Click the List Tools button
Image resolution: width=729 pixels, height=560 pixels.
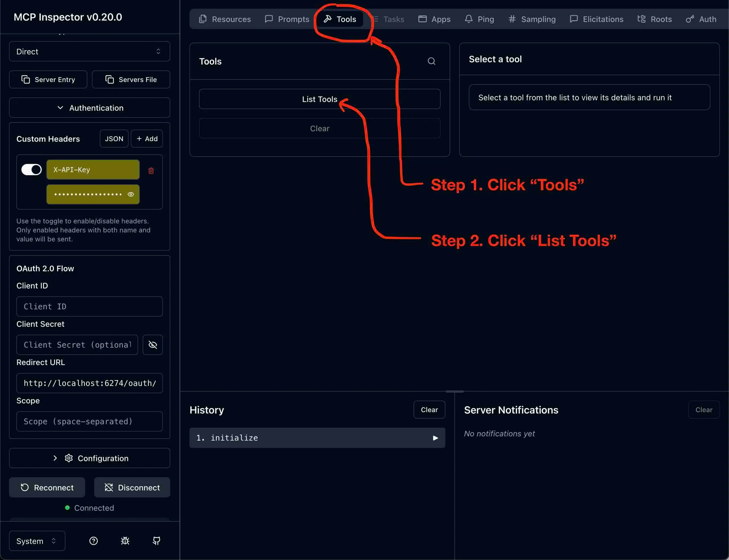coord(319,99)
